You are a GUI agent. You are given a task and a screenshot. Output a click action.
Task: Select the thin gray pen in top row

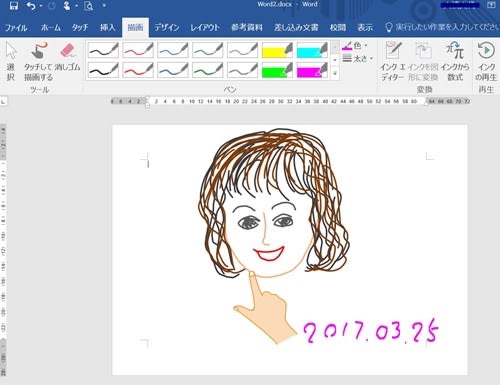(242, 50)
